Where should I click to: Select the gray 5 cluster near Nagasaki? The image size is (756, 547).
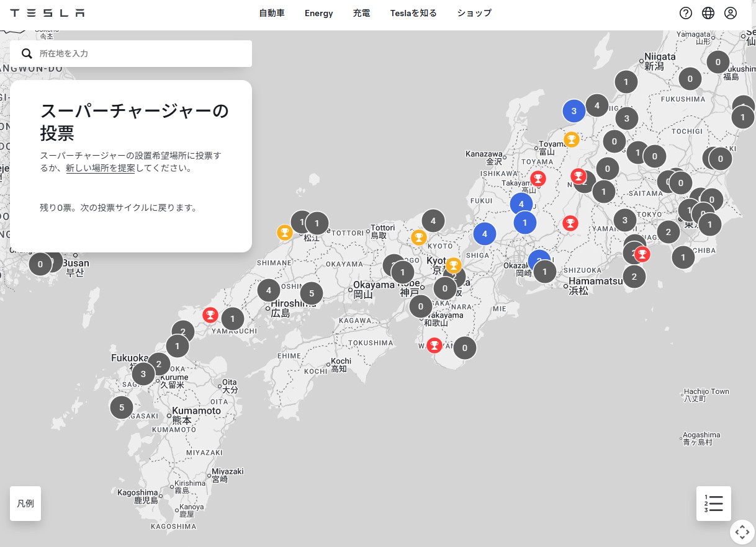[x=122, y=407]
